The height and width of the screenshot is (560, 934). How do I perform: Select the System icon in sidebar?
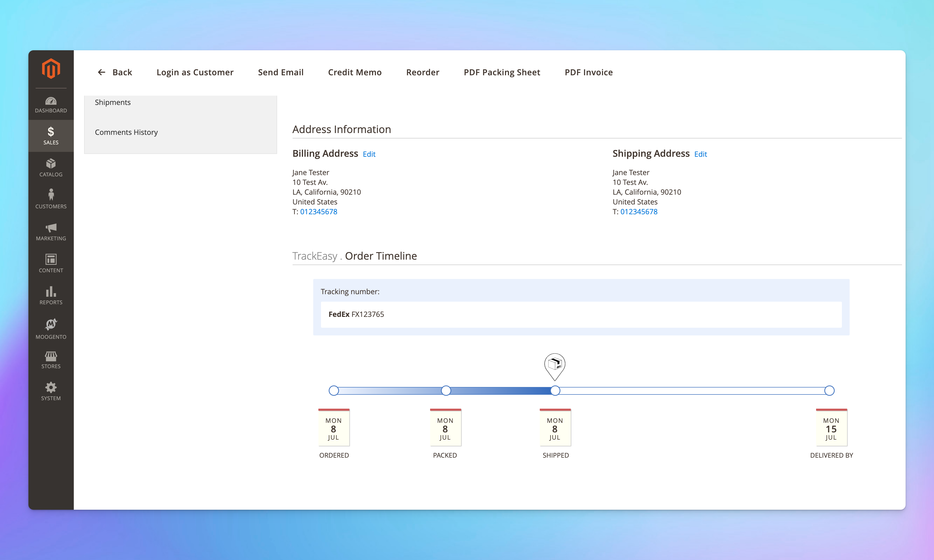coord(51,389)
